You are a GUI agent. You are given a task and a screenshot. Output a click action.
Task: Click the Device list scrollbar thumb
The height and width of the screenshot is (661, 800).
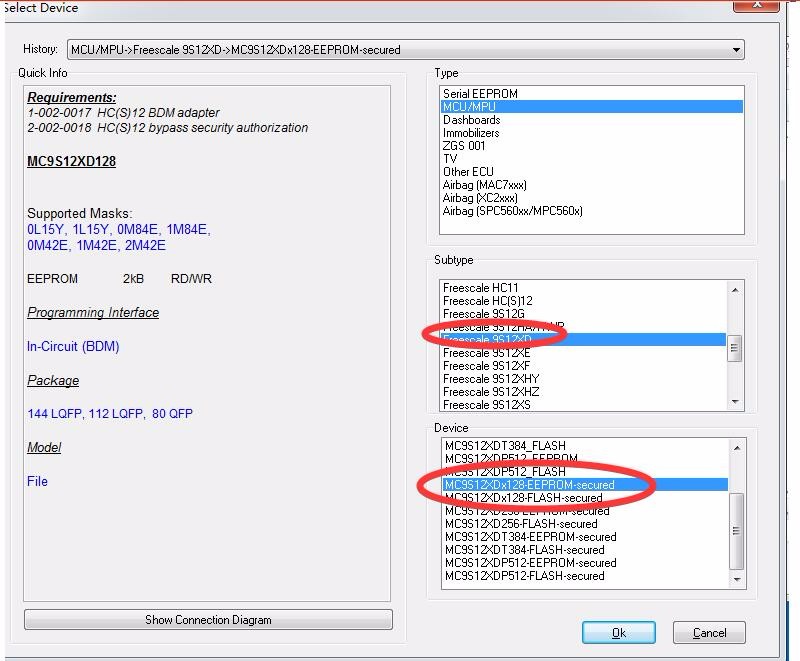tap(737, 531)
